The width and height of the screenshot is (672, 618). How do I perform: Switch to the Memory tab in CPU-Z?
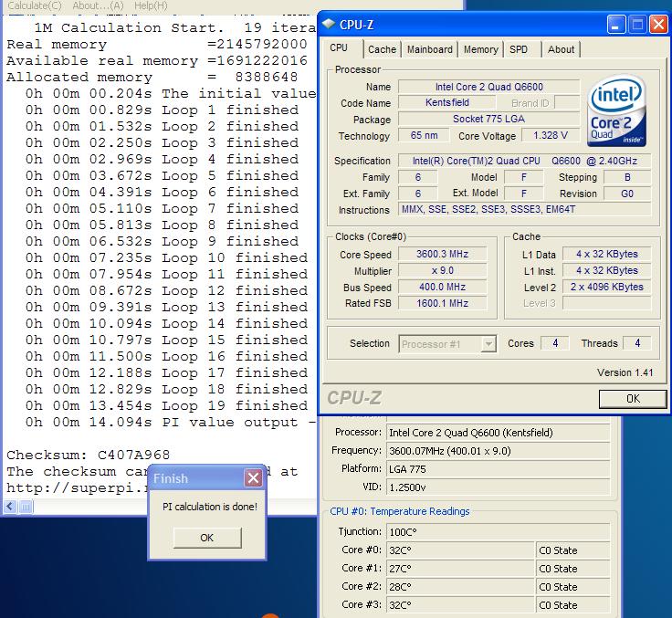pos(480,49)
